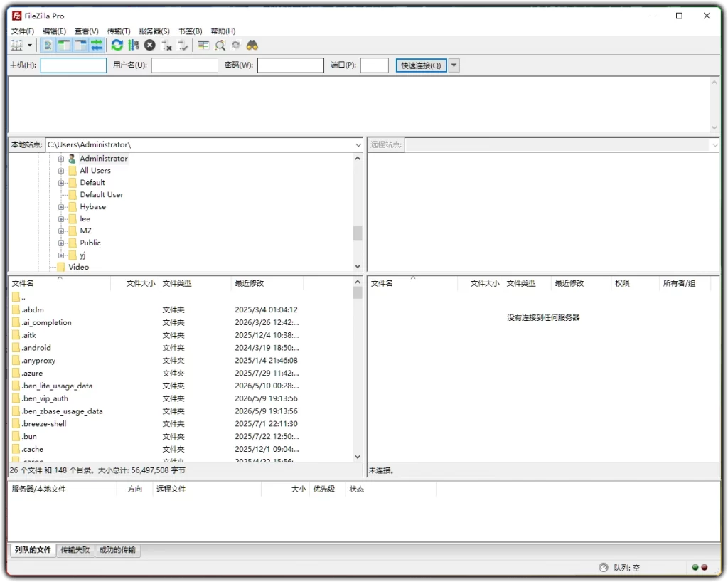Screen dimensions: 728x582
Task: Toggle remote directory tree display
Action: [x=80, y=45]
